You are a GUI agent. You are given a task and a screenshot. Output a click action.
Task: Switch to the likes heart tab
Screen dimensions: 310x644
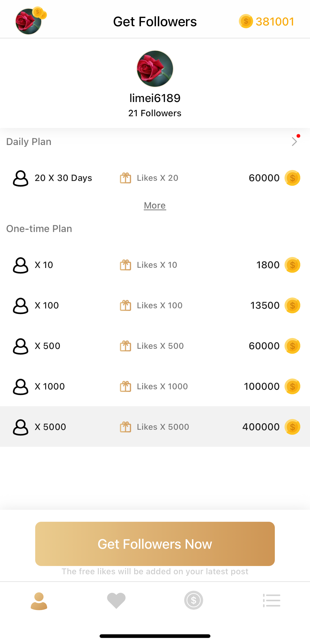point(116,600)
